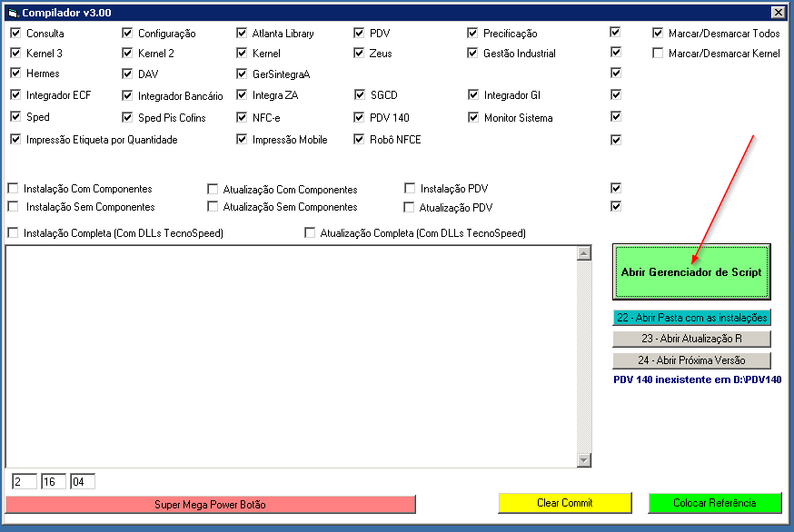The height and width of the screenshot is (532, 794).
Task: Click PDV 140 inexistente status text
Action: (698, 379)
